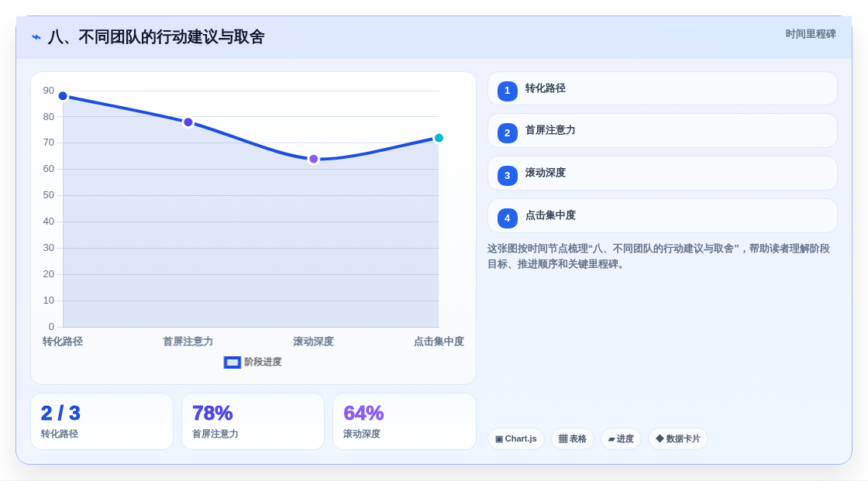Open the 点击集中度 milestone row
The width and height of the screenshot is (868, 481).
pyautogui.click(x=662, y=216)
